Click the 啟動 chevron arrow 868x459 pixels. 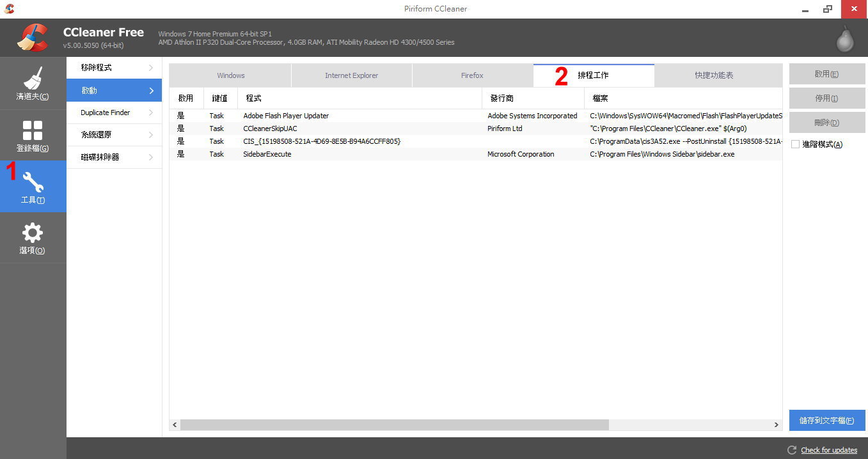[x=151, y=90]
